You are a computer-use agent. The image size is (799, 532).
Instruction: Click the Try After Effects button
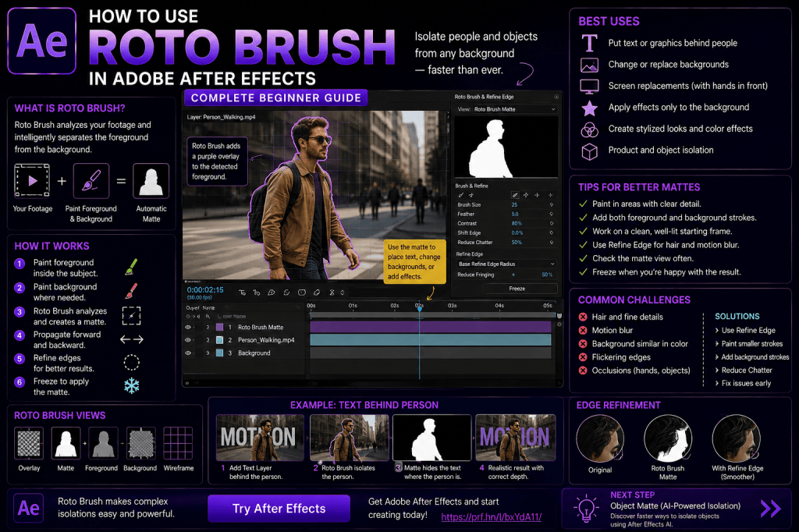279,509
